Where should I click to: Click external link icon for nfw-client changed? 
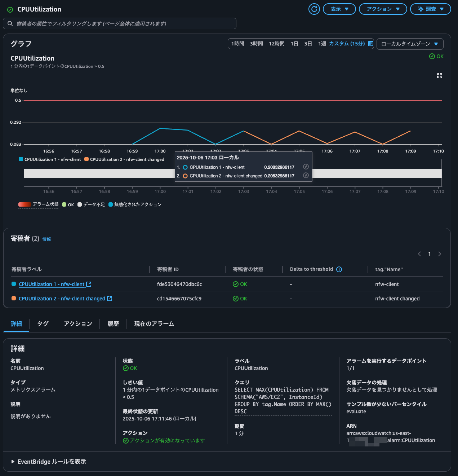coord(110,299)
